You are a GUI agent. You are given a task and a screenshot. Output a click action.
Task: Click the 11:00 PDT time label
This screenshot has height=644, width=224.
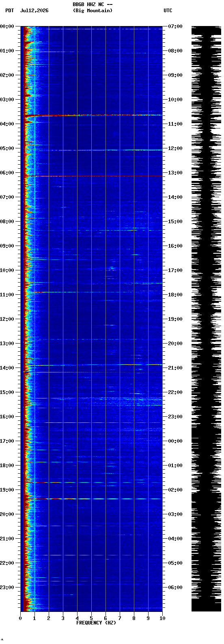(x=7, y=295)
